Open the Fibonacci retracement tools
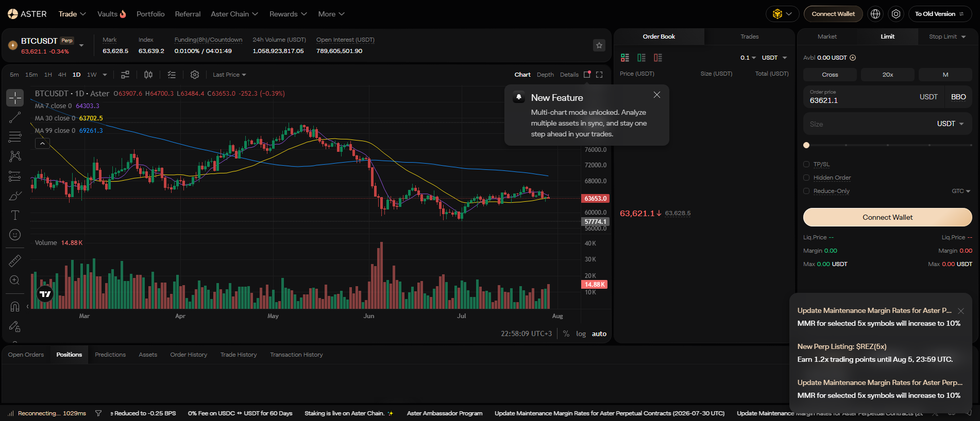This screenshot has height=421, width=980. (x=15, y=137)
